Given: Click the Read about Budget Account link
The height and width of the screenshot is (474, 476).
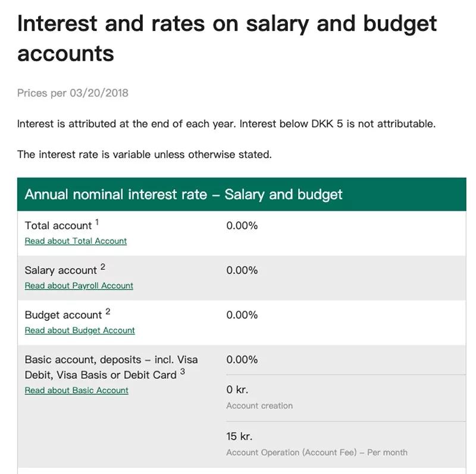Looking at the screenshot, I should point(80,330).
